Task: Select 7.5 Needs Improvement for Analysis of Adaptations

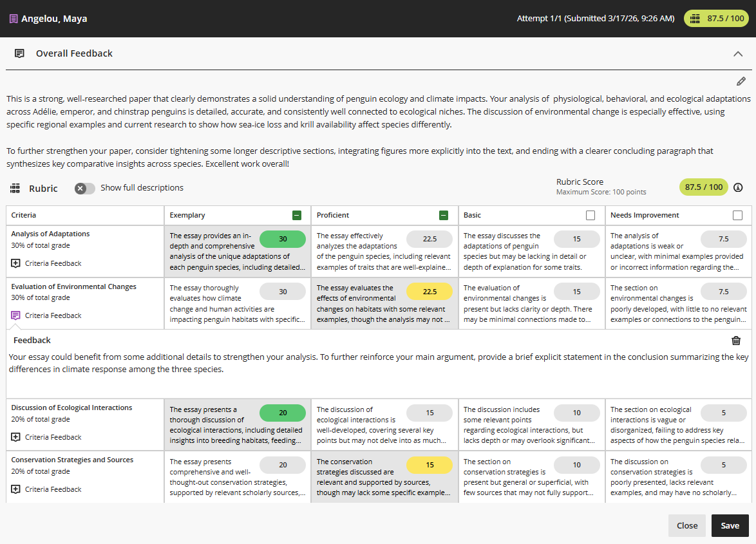Action: click(x=723, y=239)
